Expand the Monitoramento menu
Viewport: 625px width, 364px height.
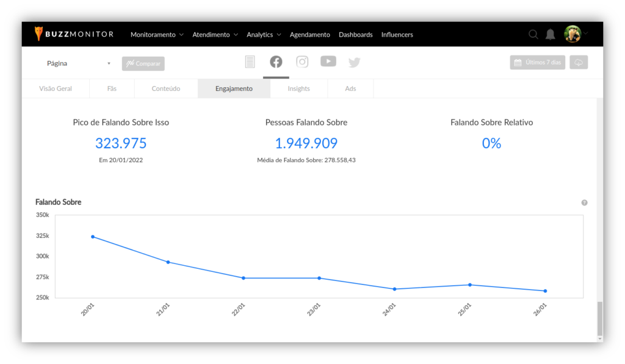pyautogui.click(x=157, y=35)
